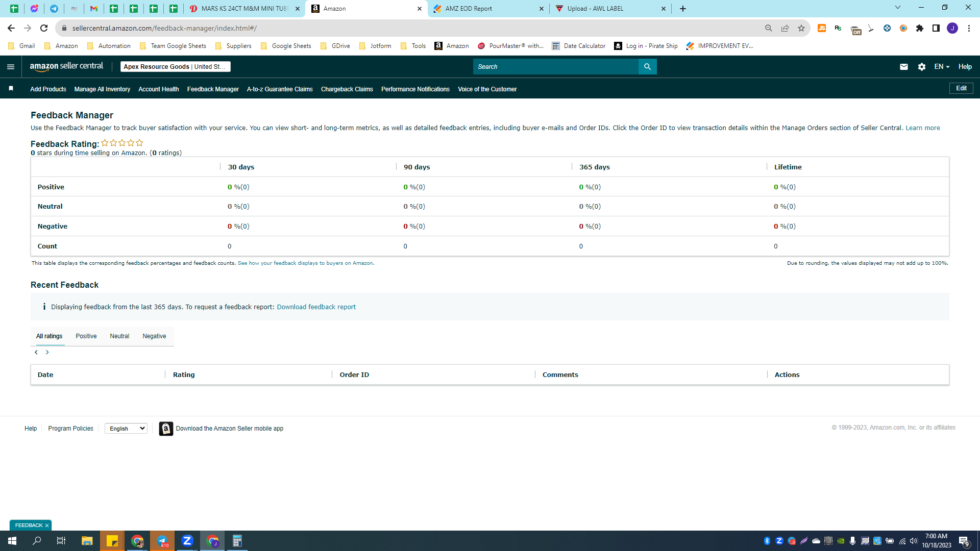Click the Edit button for navigation bar

point(961,88)
